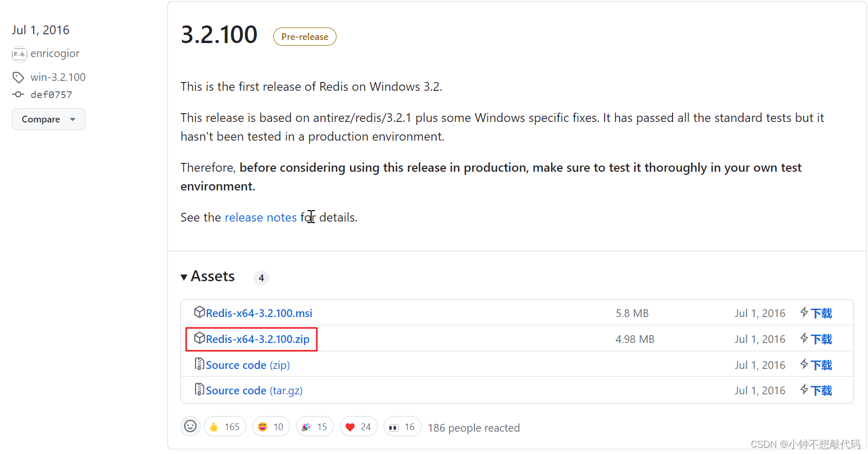Click the Assets count badge 4
Screen dimensions: 868x454
pos(261,278)
